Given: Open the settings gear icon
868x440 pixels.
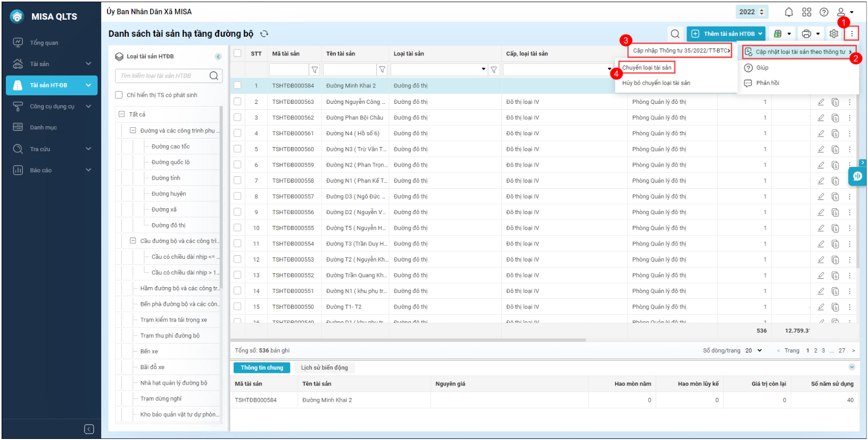Looking at the screenshot, I should pyautogui.click(x=833, y=34).
